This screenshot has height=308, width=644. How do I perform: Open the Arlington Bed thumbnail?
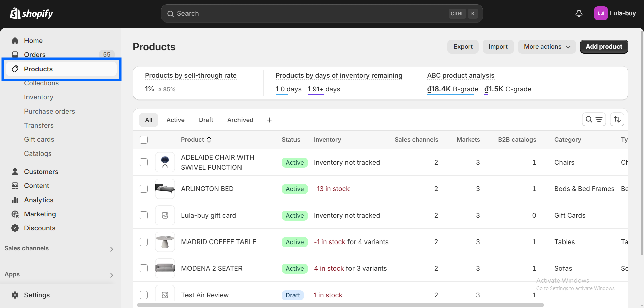pos(165,189)
